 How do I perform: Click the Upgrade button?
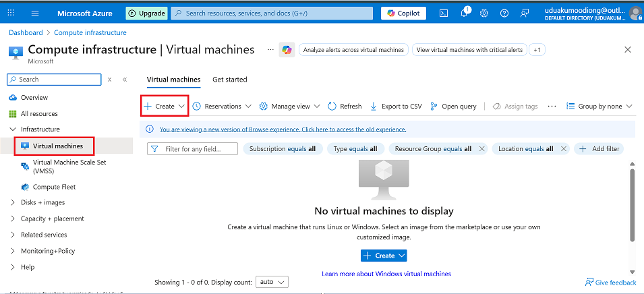coord(146,13)
